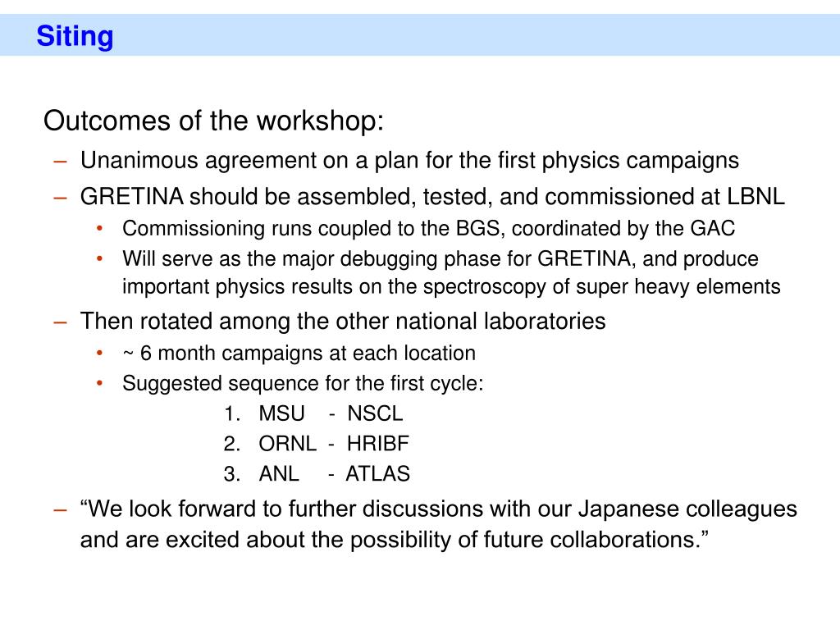Click the super heavy elements text line
Image resolution: width=840 pixels, height=630 pixels.
coord(451,286)
